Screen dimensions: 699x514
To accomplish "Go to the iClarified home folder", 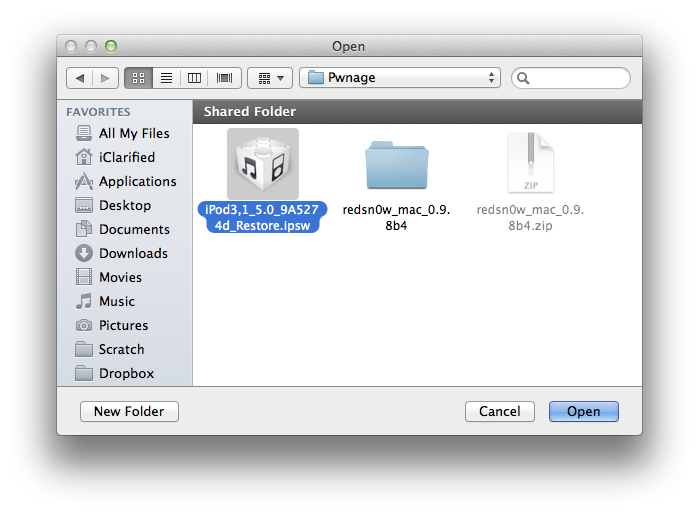I will pos(126,157).
